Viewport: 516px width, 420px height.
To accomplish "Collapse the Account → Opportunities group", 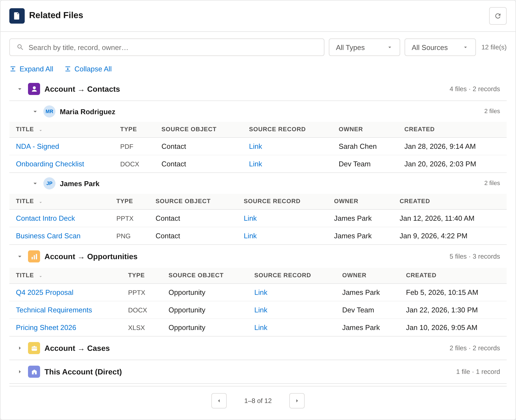I will click(20, 256).
